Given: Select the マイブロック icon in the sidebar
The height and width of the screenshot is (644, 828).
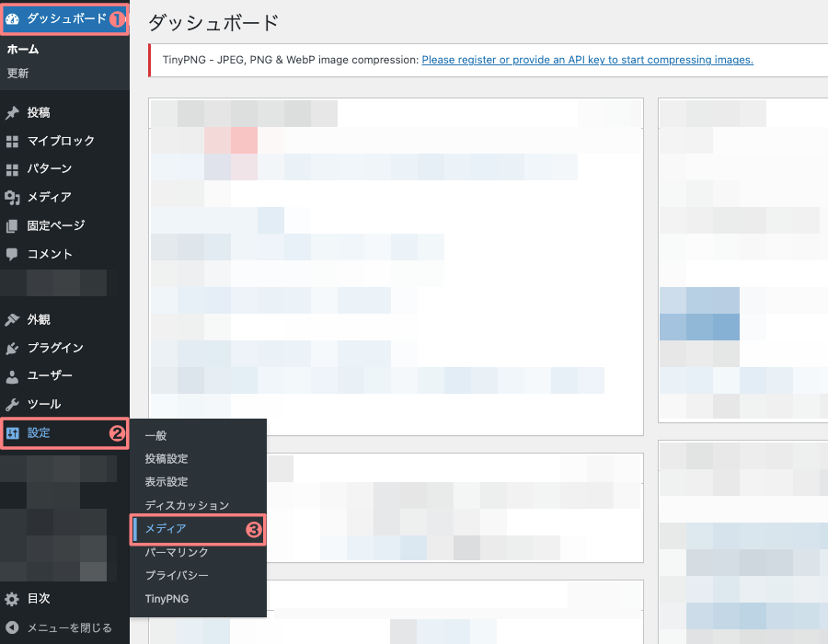Looking at the screenshot, I should (x=13, y=141).
